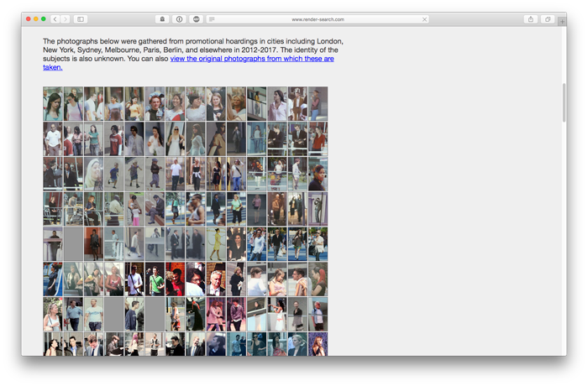588x386 pixels.
Task: Click the padlock extension icon in toolbar
Action: coord(162,19)
